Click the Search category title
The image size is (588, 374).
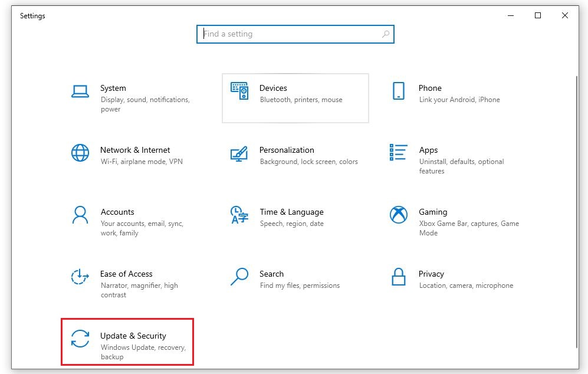tap(271, 274)
